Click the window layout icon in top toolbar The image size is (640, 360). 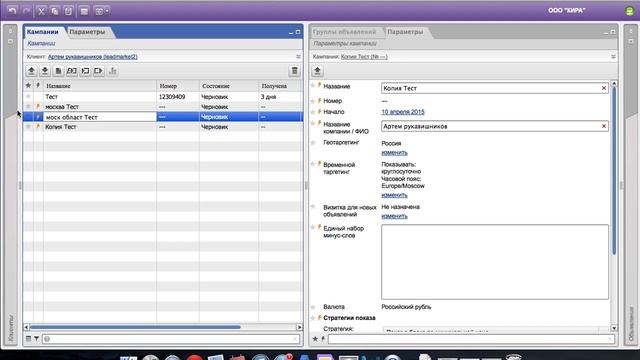point(84,11)
